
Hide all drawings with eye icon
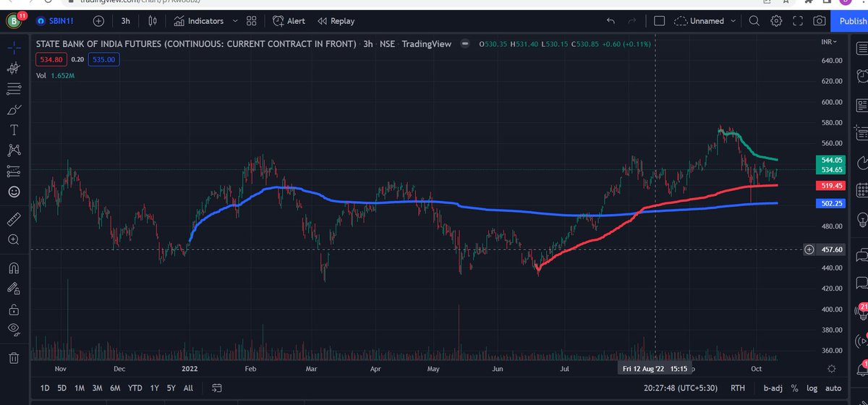click(x=14, y=330)
